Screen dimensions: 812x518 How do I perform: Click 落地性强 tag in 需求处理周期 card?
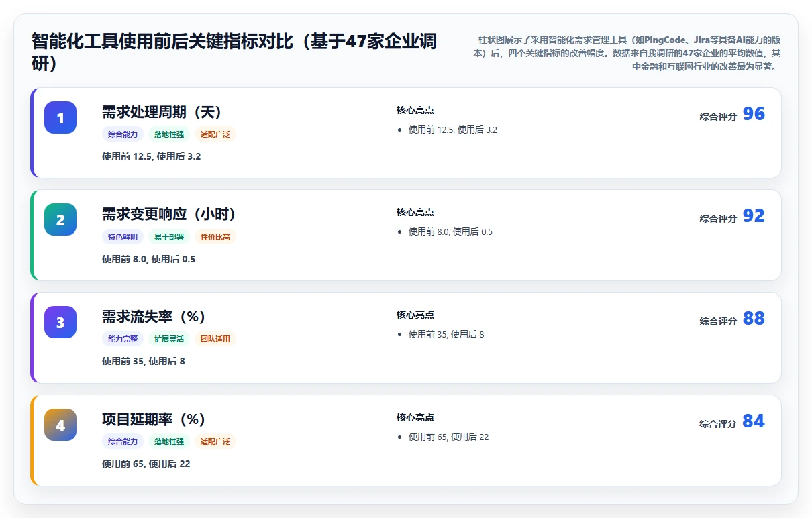tap(169, 134)
